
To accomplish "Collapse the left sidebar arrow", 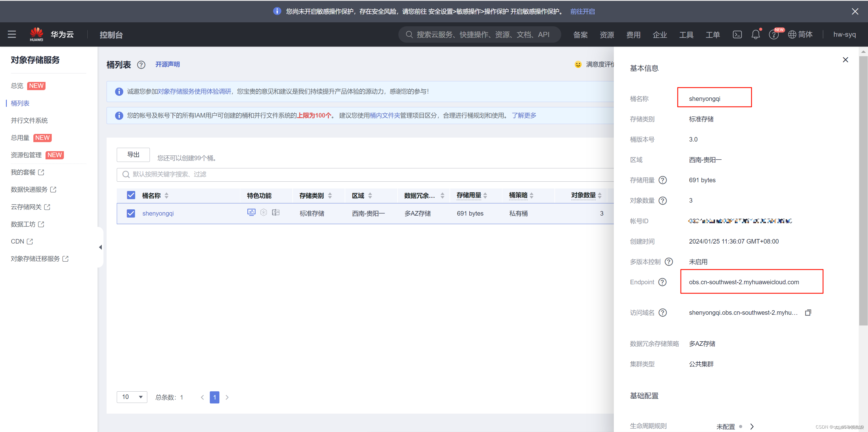I will point(100,247).
